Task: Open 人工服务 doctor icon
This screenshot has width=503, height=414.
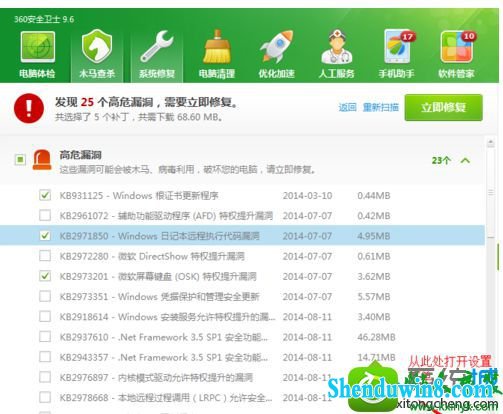Action: point(337,46)
